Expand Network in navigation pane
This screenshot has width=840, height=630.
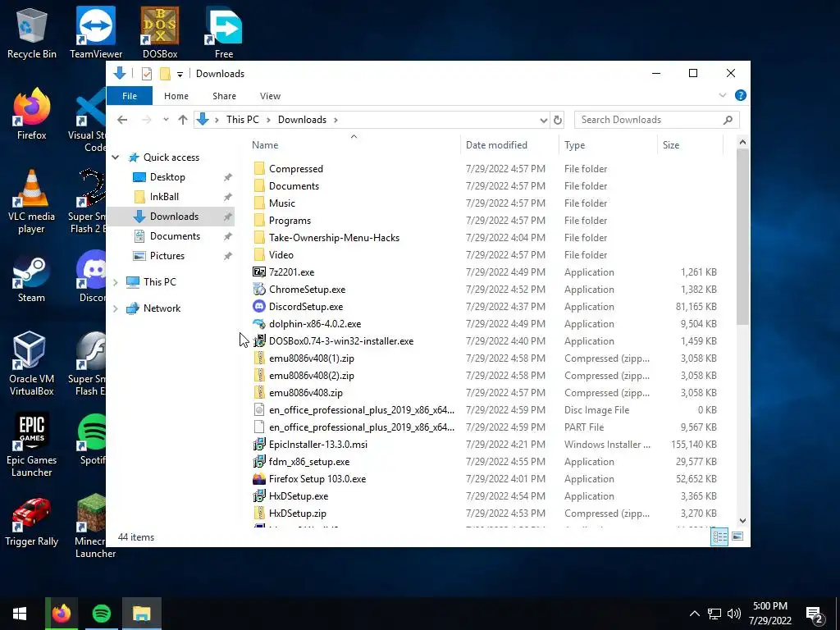point(115,308)
